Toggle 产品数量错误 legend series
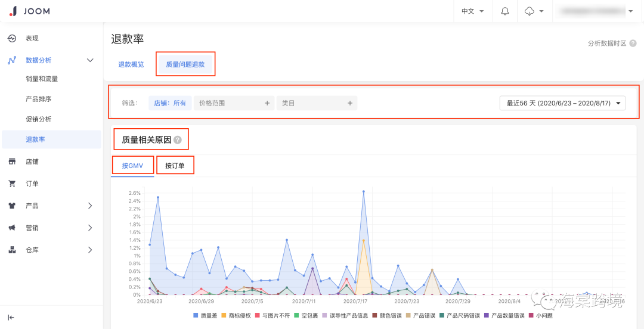Viewport: 644px width, 329px height. (504, 315)
